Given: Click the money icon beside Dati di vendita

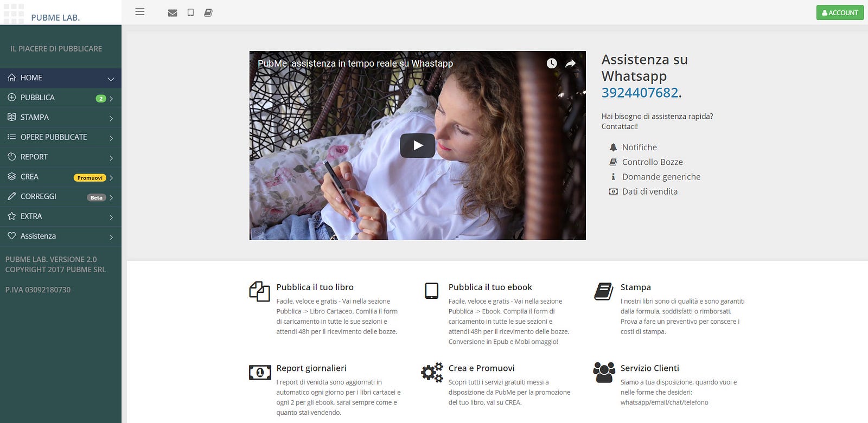Looking at the screenshot, I should point(613,191).
